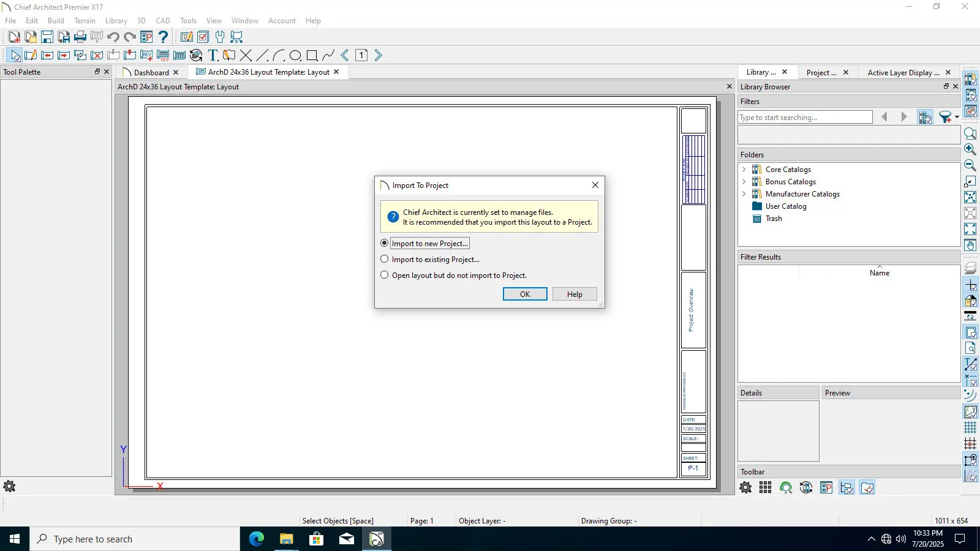Click the Zoom In magnifier in right toolbar
Screen dimensions: 980x551
coord(970,149)
